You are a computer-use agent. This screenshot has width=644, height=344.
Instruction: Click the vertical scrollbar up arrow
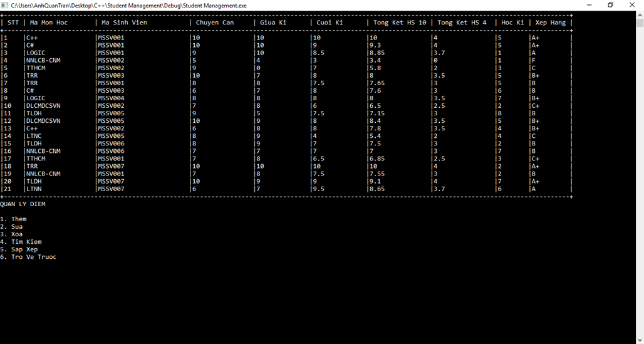(x=640, y=14)
